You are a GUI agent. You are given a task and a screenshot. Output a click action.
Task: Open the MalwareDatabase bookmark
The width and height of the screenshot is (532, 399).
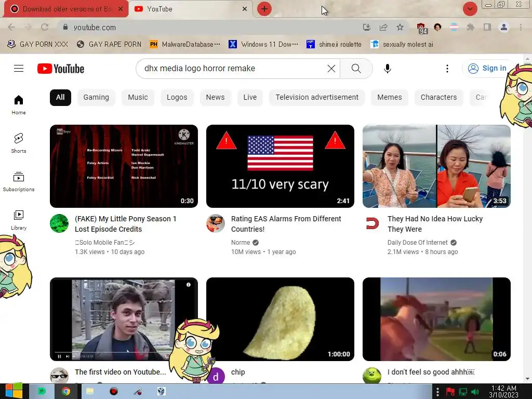click(x=185, y=45)
